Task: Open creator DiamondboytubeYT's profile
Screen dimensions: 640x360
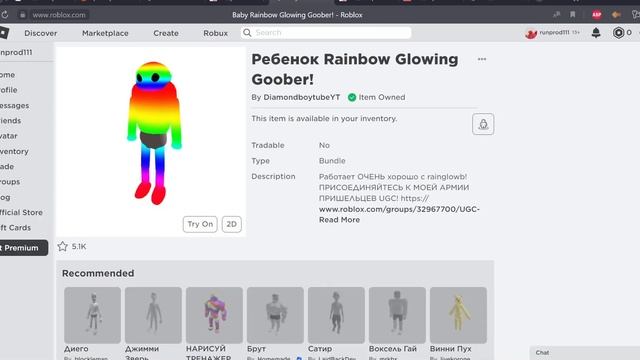Action: 302,97
